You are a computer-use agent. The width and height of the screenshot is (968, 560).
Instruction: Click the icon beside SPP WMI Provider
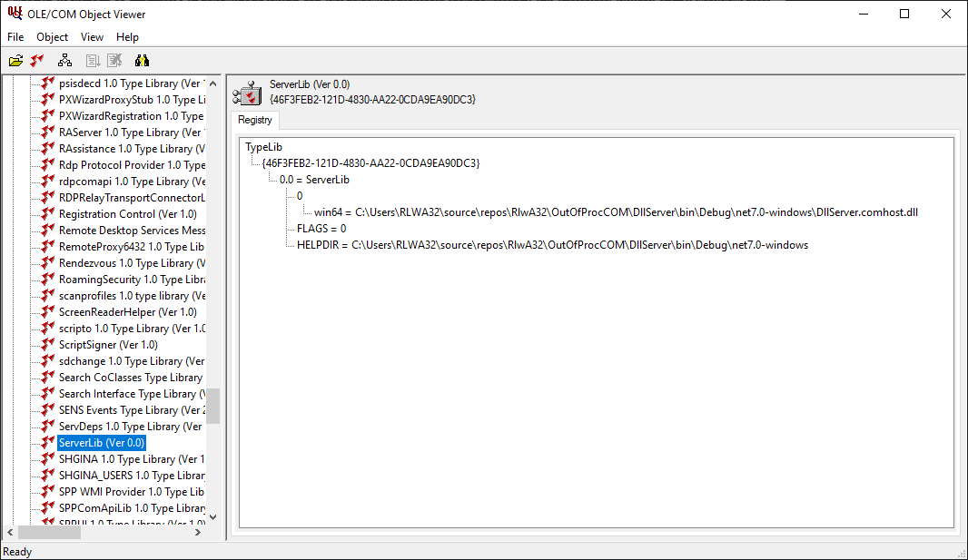[x=48, y=492]
